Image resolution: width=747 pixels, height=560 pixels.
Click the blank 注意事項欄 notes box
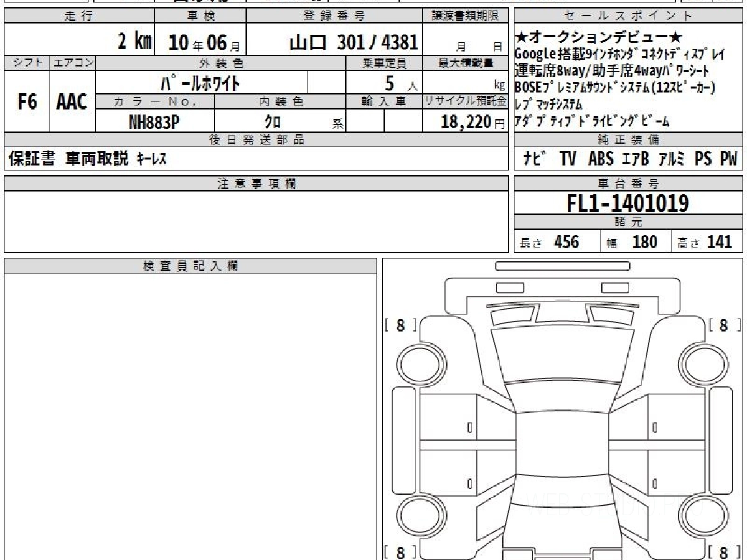point(256,221)
